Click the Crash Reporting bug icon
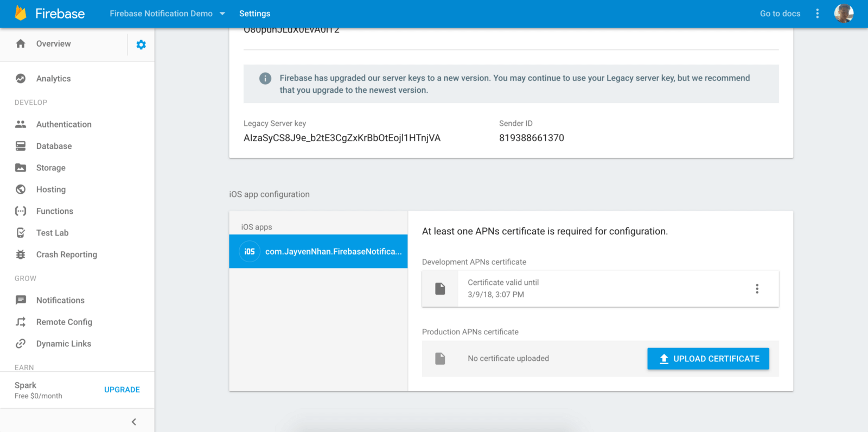868x432 pixels. 21,255
